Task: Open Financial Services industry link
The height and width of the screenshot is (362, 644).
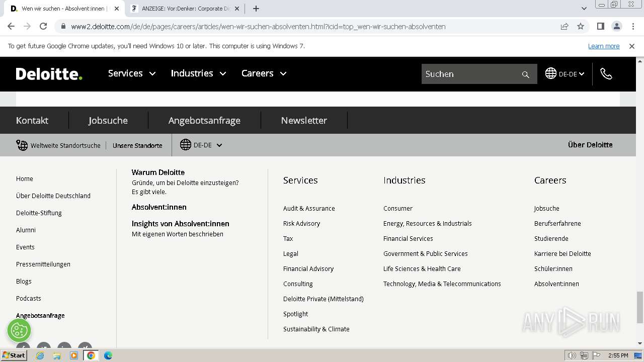Action: pos(408,238)
